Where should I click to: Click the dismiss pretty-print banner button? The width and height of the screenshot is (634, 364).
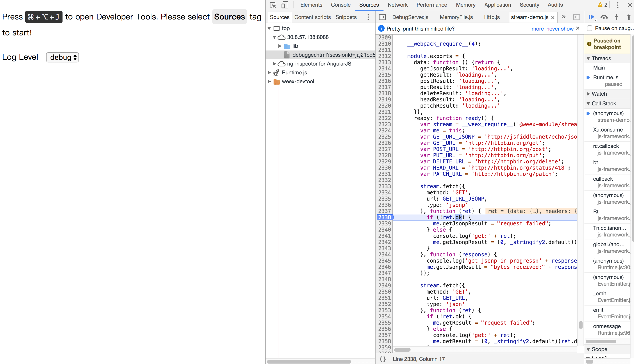coord(578,28)
